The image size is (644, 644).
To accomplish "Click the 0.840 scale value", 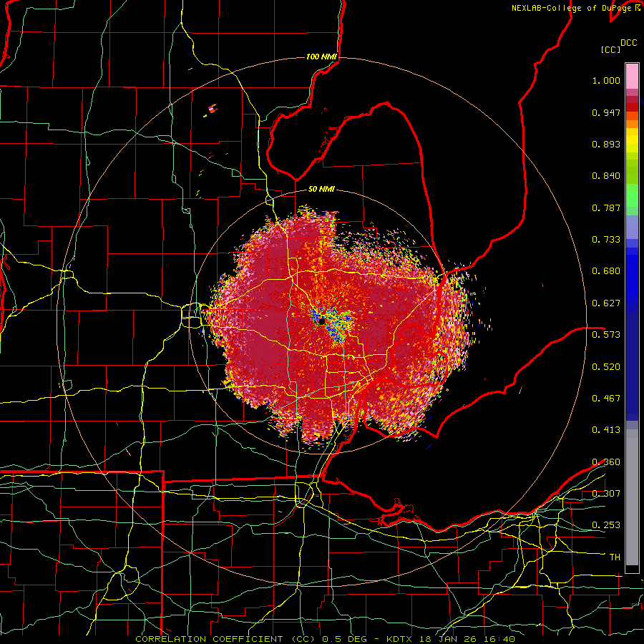I will [606, 176].
